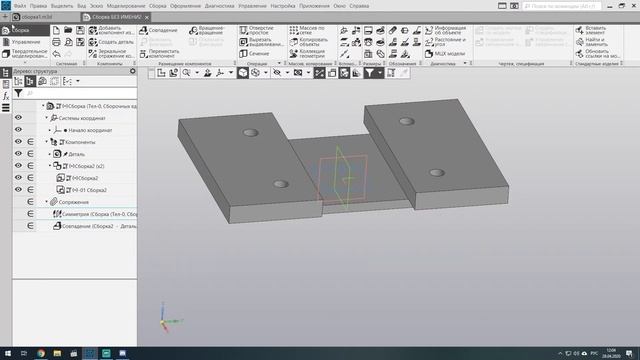This screenshot has width=640, height=360.
Task: Click Расстояние и угол measurement icon
Action: click(x=429, y=42)
